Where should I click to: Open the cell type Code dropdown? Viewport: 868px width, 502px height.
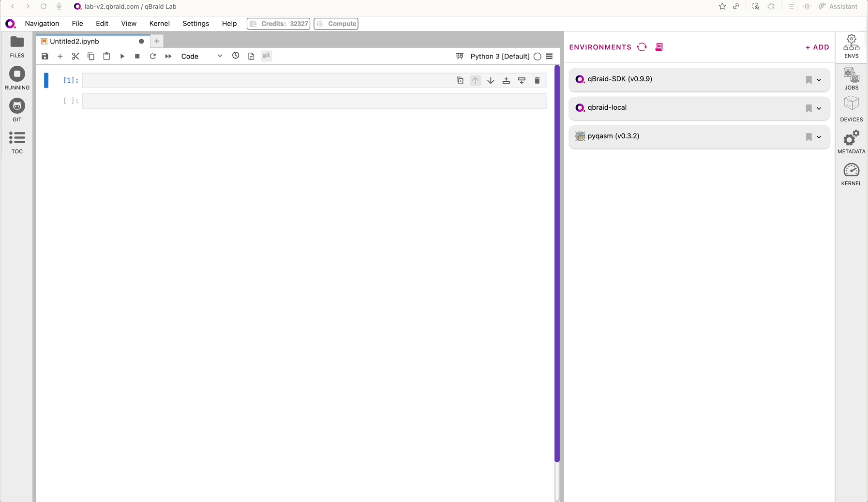pyautogui.click(x=201, y=56)
